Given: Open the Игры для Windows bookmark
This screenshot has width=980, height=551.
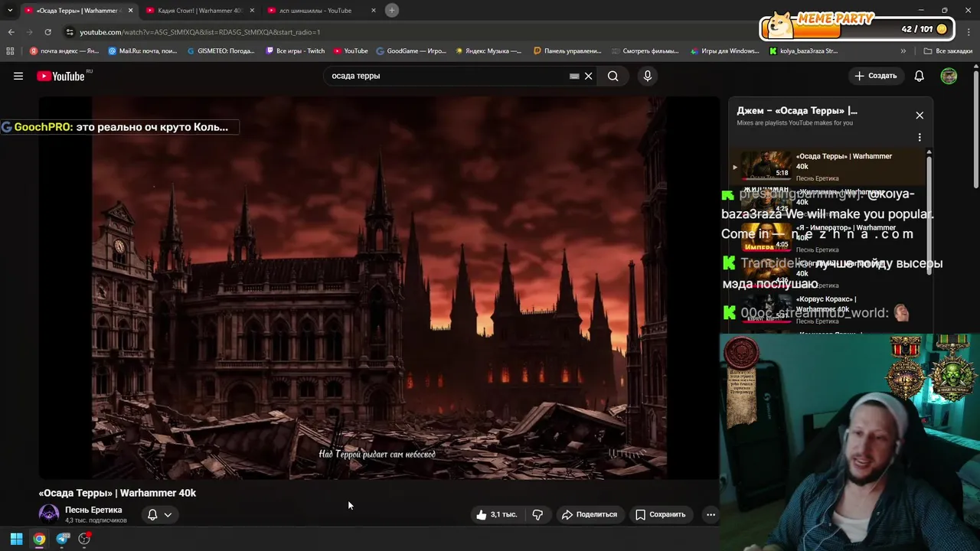Looking at the screenshot, I should coord(724,51).
